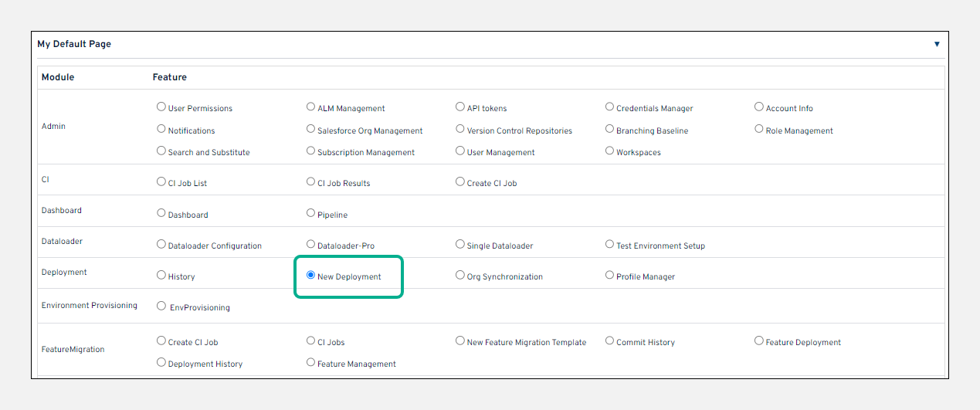This screenshot has width=980, height=410.
Task: Select Org Synchronization radio button
Action: pyautogui.click(x=460, y=276)
